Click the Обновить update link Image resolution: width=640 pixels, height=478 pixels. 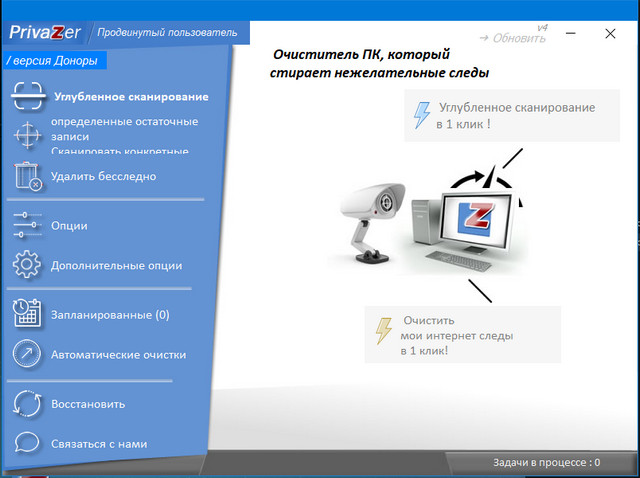[512, 38]
